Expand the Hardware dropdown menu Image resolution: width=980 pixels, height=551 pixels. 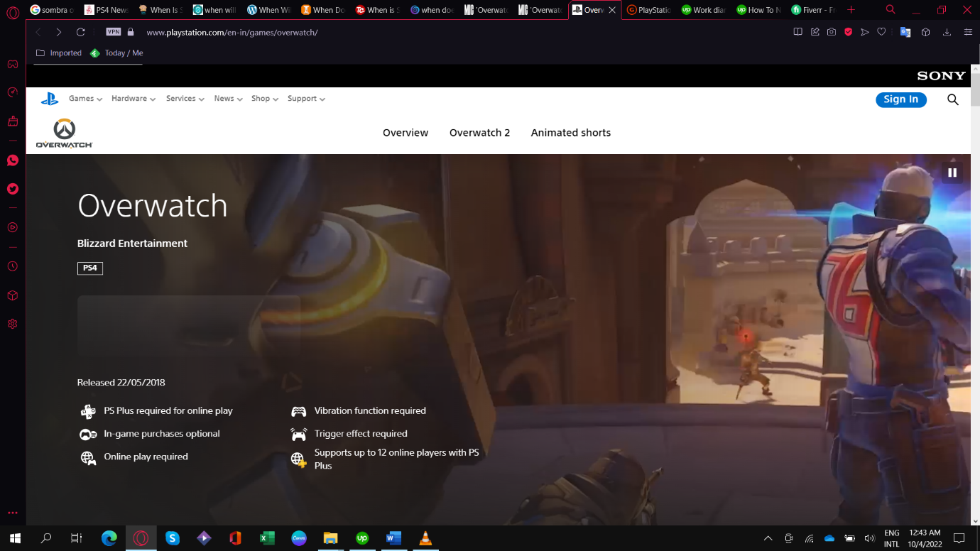click(134, 99)
